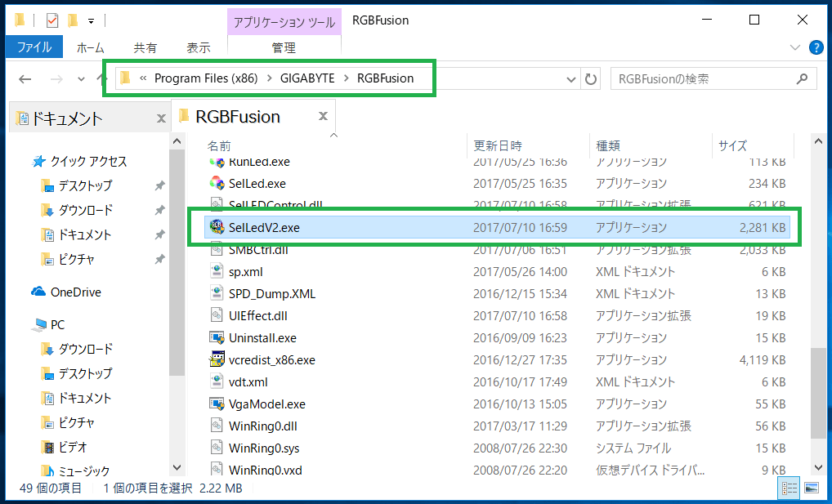Click the properties checkmark icon in title bar
This screenshot has height=504, width=832.
pos(52,20)
